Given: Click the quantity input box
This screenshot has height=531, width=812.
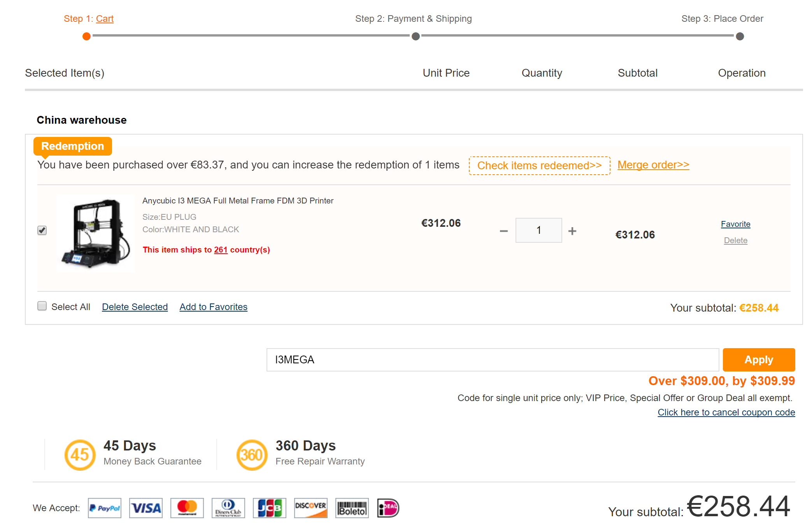Looking at the screenshot, I should 538,230.
